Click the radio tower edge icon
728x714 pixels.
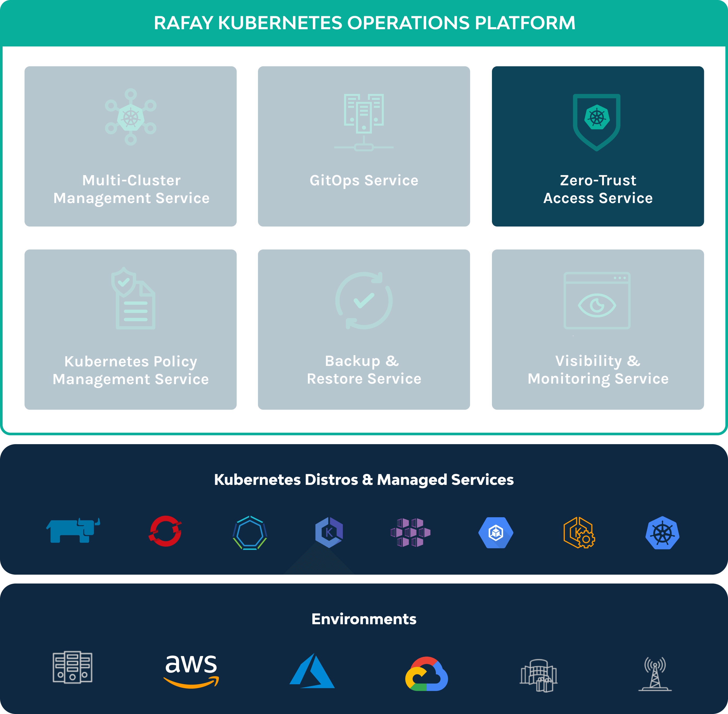coord(655,674)
